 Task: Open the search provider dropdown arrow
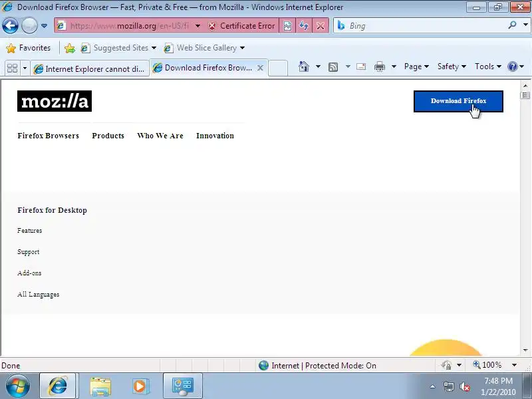pyautogui.click(x=525, y=25)
